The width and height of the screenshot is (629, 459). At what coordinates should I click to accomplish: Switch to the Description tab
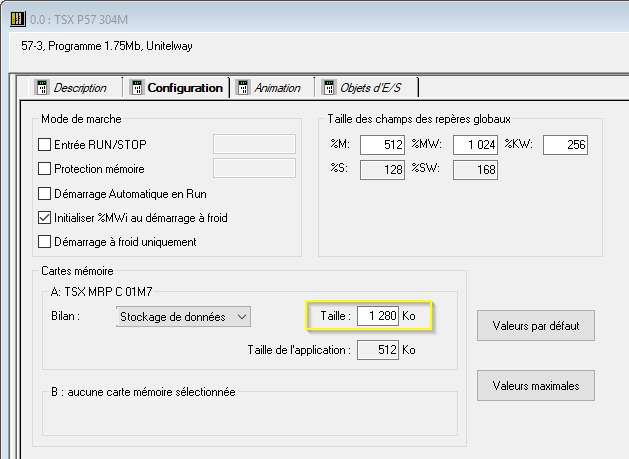click(80, 88)
